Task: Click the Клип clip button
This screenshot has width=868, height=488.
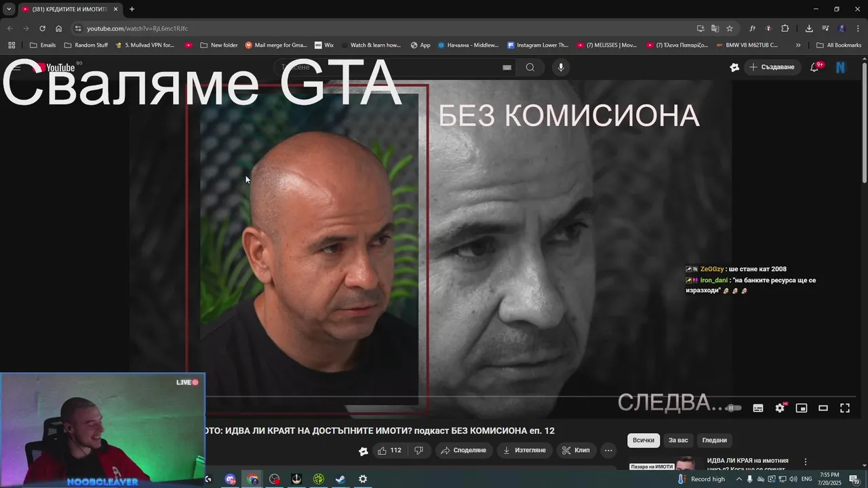Action: [x=575, y=450]
